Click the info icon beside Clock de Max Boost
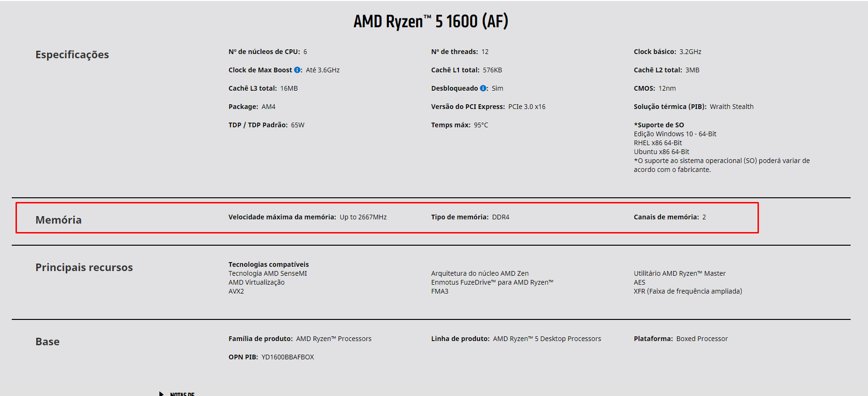Viewport: 868px width, 396px height. tap(297, 70)
